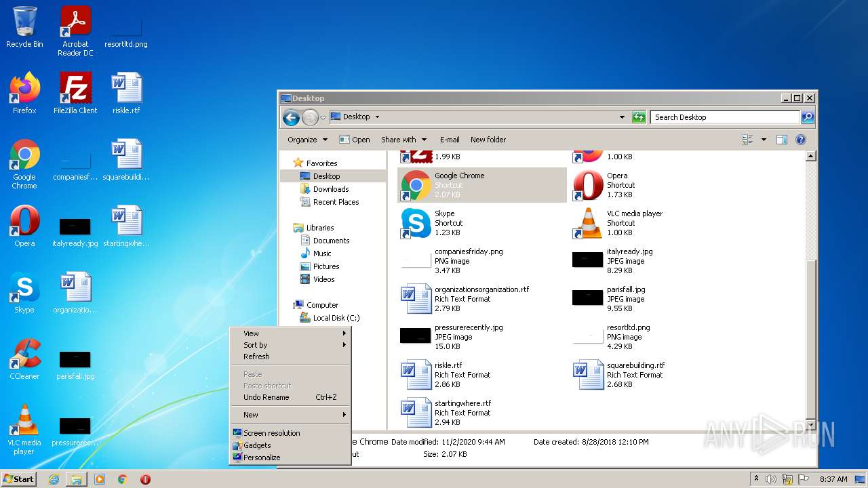Click the Explorer Forward arrow button
The width and height of the screenshot is (868, 488).
click(310, 117)
